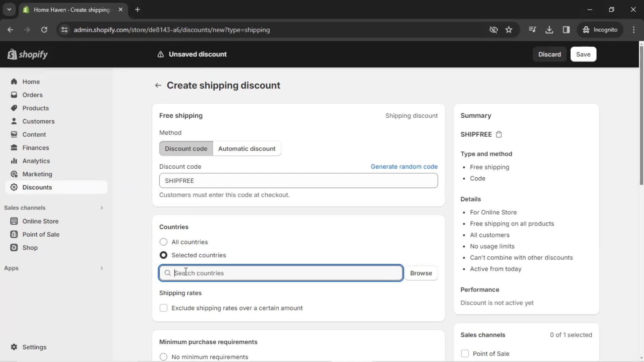Select the Selected countries radio button
Viewport: 644px width, 362px height.
(x=164, y=255)
